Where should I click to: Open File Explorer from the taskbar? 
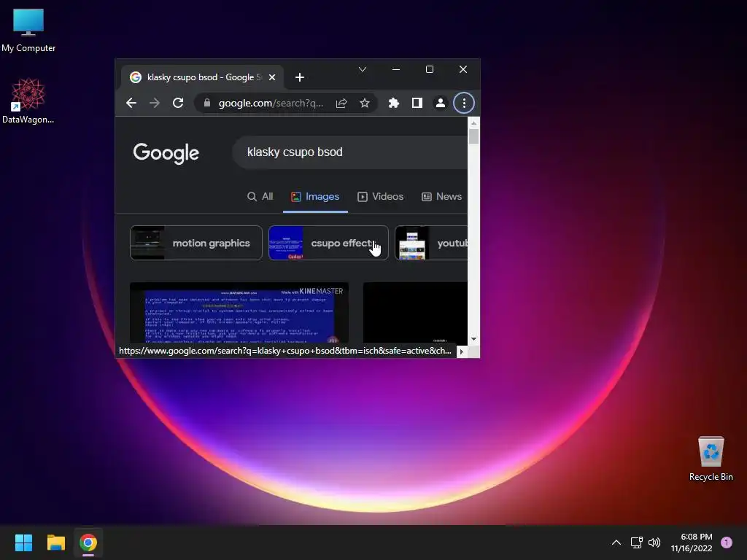(55, 542)
